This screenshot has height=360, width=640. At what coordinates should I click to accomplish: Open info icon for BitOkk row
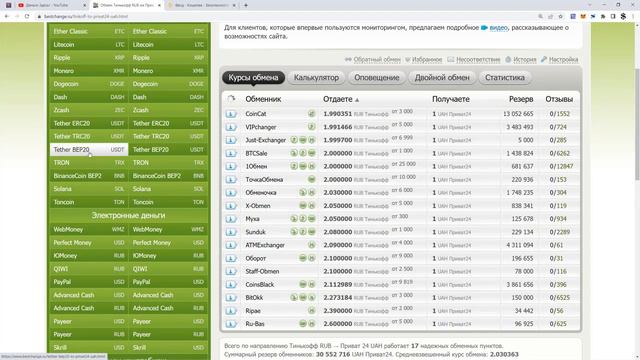[231, 298]
